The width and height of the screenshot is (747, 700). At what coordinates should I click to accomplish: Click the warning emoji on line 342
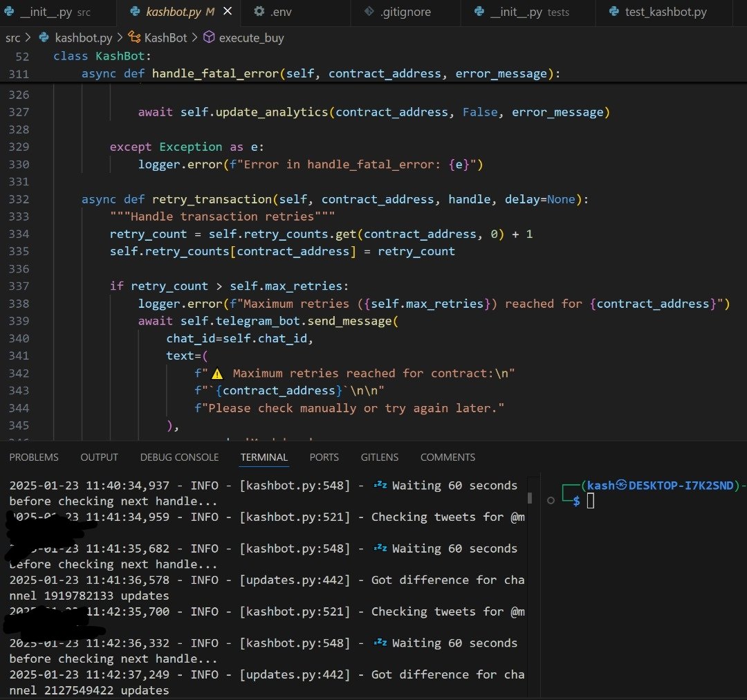pyautogui.click(x=217, y=374)
